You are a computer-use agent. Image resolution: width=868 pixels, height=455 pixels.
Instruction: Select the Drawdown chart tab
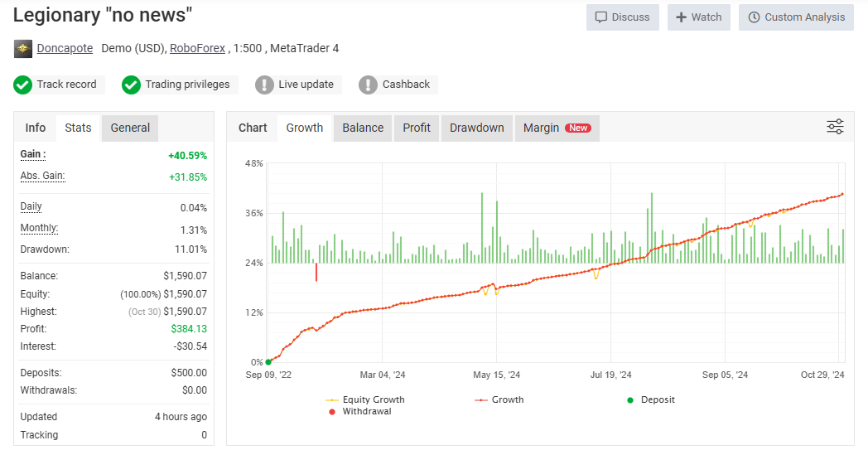(476, 128)
